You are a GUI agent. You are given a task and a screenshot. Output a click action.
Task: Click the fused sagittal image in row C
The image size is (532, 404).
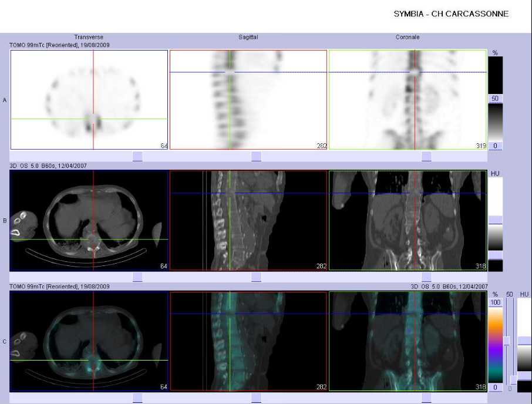tap(248, 341)
